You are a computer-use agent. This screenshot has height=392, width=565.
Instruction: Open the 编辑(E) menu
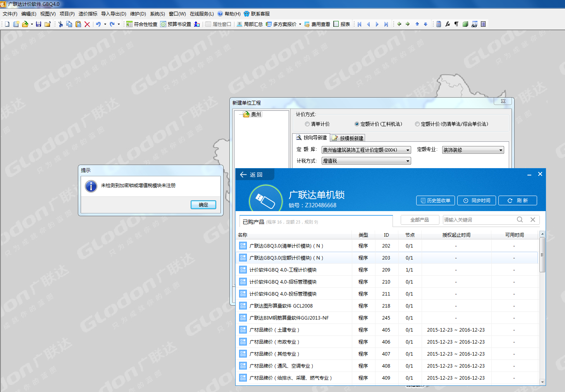(x=29, y=14)
